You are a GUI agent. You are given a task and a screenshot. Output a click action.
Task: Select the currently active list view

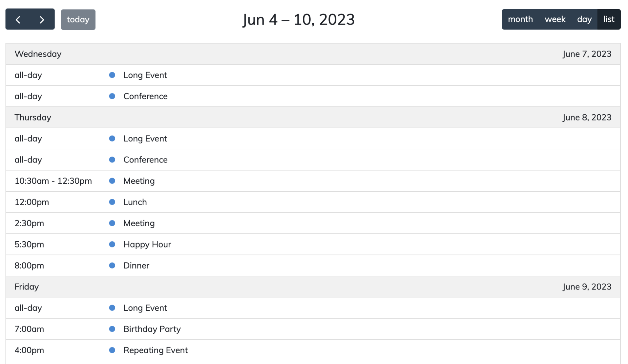tap(609, 19)
